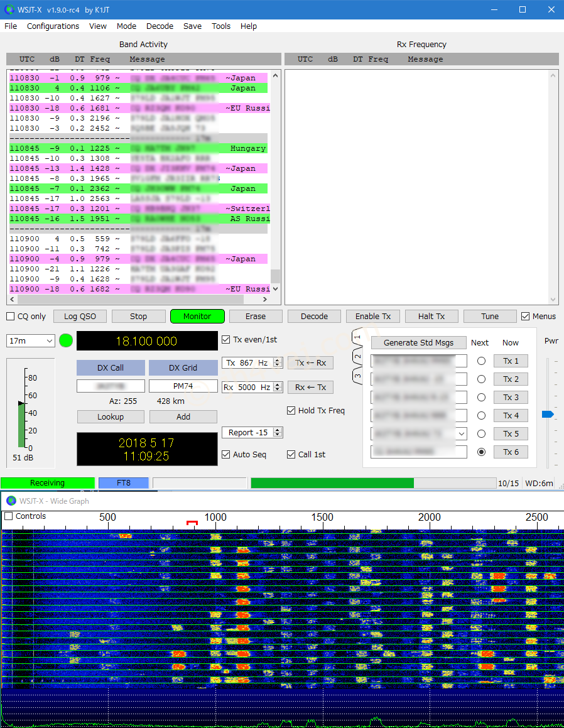The image size is (564, 728).
Task: Click the red Tx frequency marker on Wide Graph
Action: click(192, 523)
